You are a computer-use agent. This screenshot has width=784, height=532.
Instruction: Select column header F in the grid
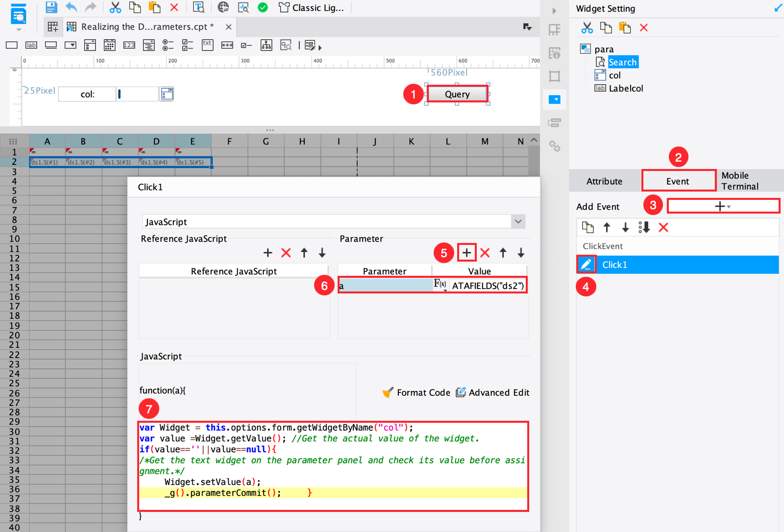[229, 141]
